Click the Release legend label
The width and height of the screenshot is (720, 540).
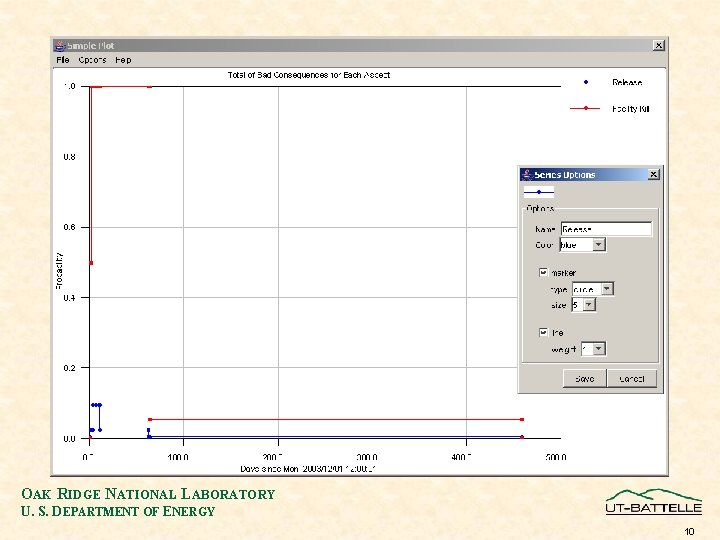627,82
